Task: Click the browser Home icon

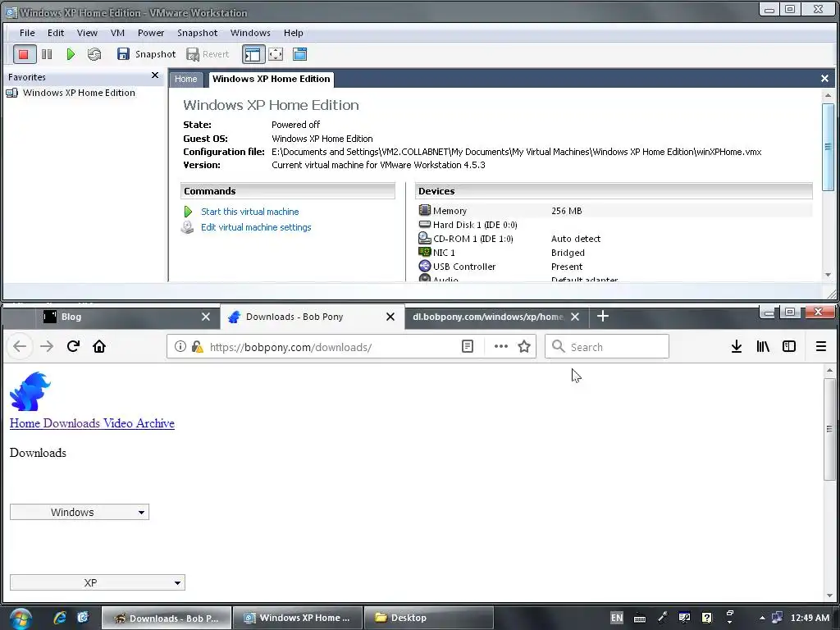Action: (x=99, y=346)
